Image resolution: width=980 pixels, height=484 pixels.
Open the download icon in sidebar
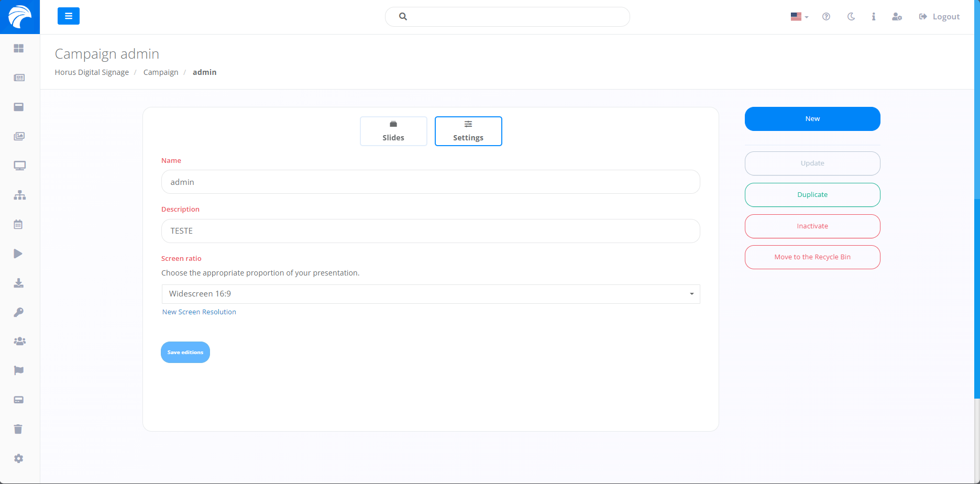coord(19,283)
